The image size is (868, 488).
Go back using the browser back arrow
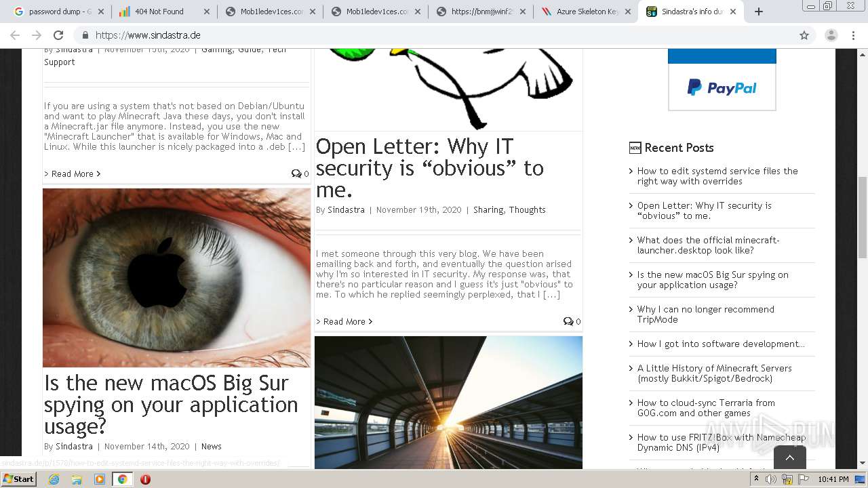[x=15, y=35]
